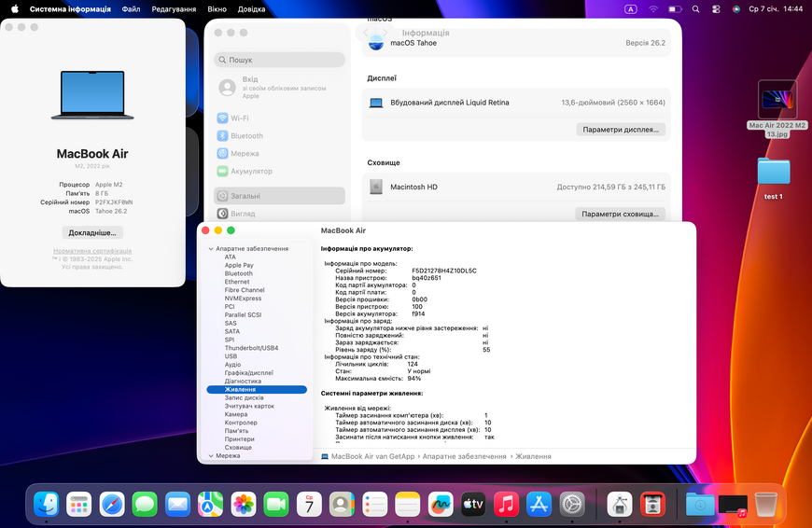Select Графіка/дисплеї in hardware tree
This screenshot has height=528, width=812.
(248, 373)
